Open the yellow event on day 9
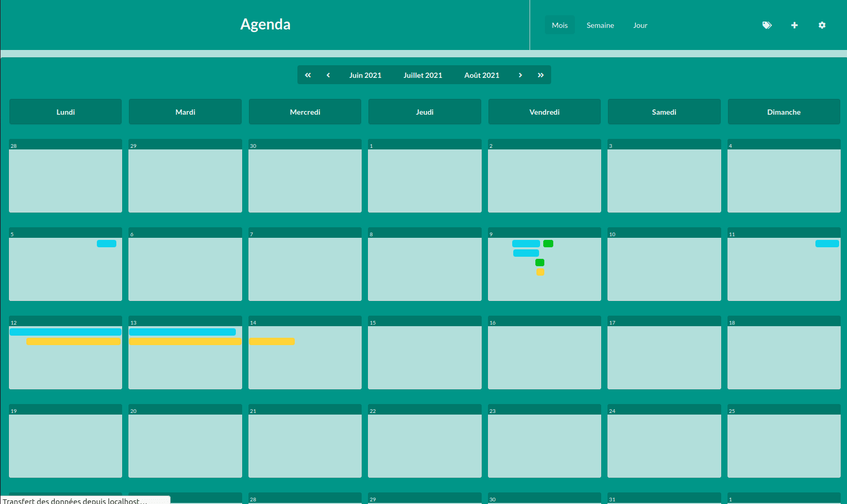This screenshot has height=504, width=847. [540, 272]
